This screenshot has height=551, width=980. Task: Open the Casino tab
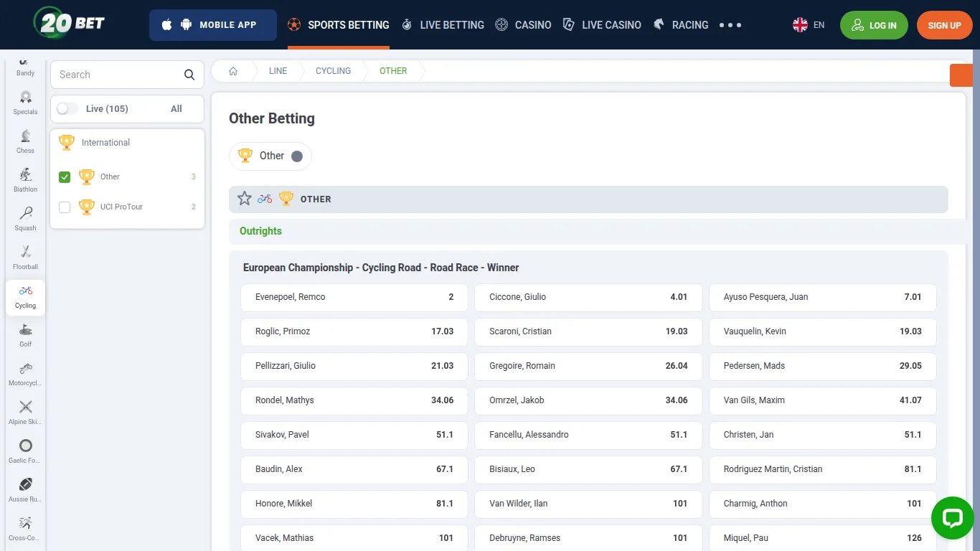[523, 25]
